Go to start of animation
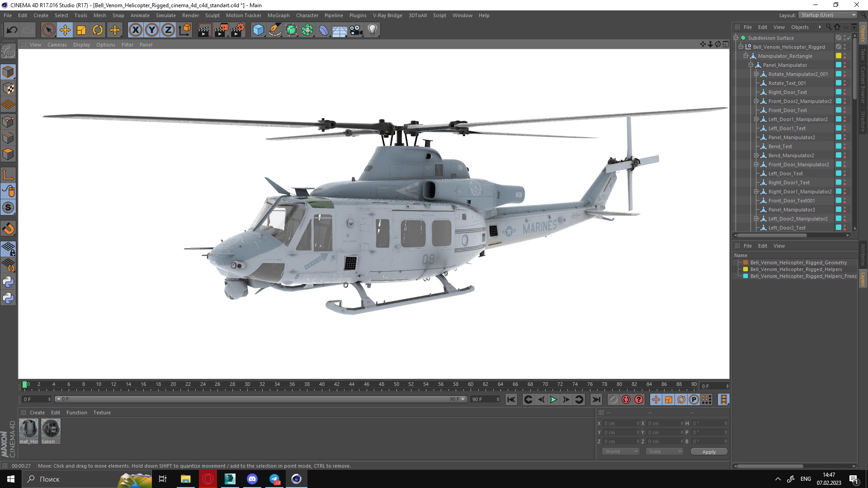Screen dimensions: 868x488 [511, 399]
